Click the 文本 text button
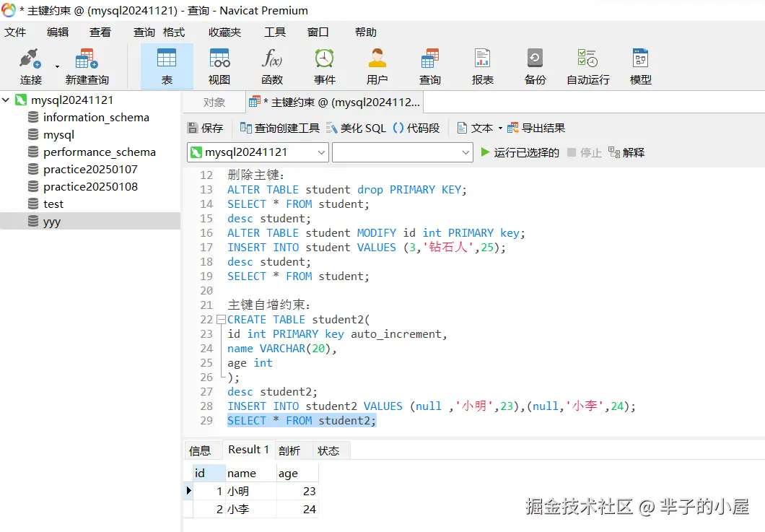The height and width of the screenshot is (532, 765). 475,128
